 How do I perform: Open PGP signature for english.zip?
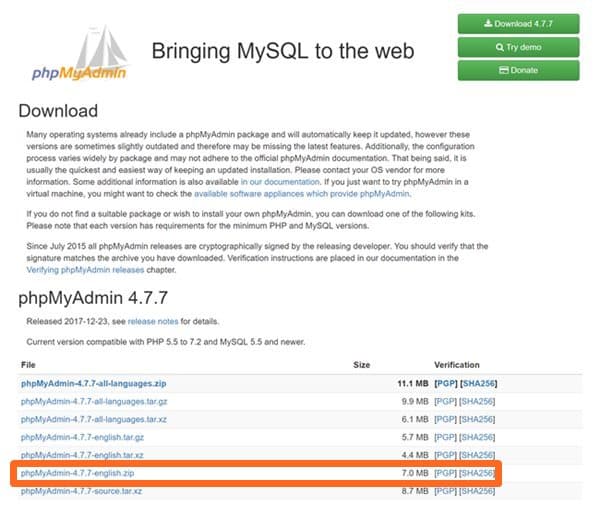(x=445, y=473)
